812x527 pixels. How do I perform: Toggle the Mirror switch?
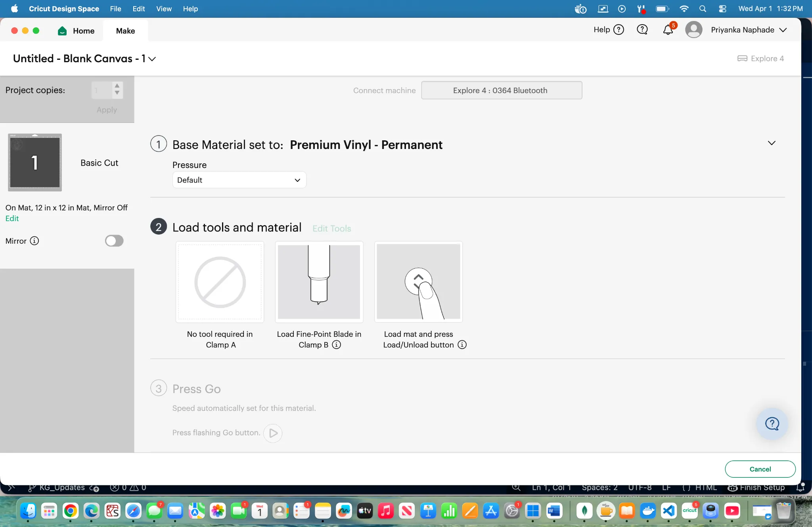click(x=114, y=241)
